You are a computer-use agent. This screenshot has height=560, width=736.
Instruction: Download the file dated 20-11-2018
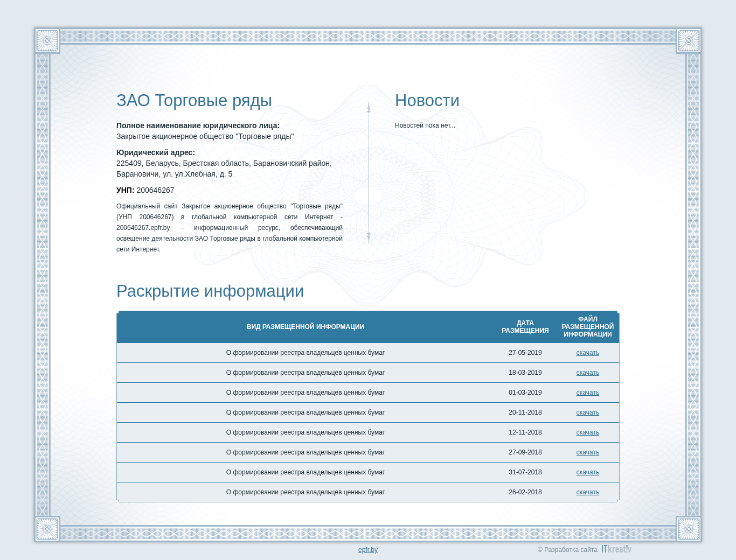coord(587,412)
